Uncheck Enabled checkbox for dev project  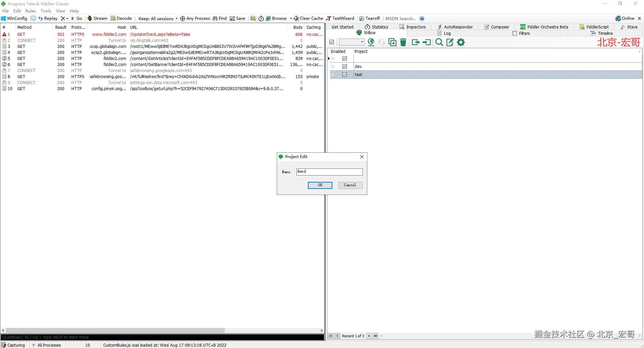coord(344,66)
